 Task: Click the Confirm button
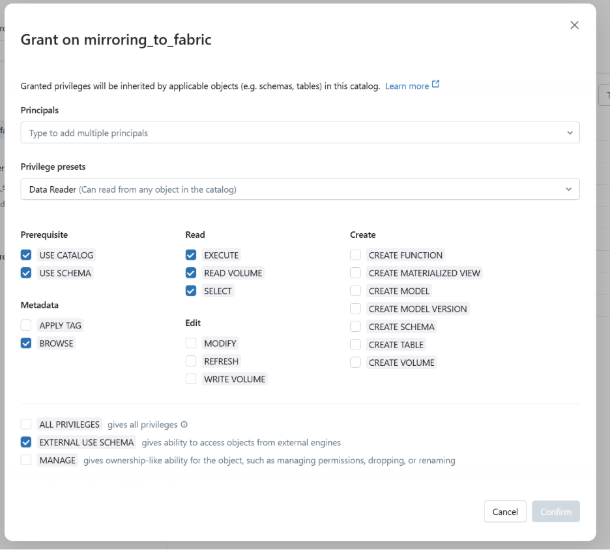pos(556,511)
